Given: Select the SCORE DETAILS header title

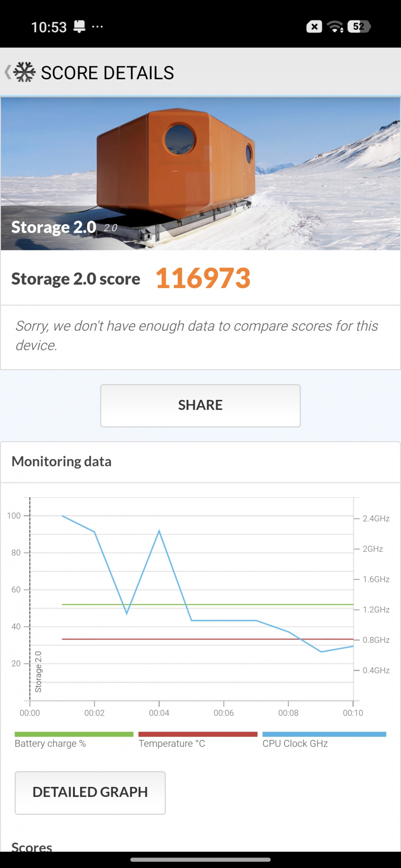Looking at the screenshot, I should pyautogui.click(x=108, y=73).
